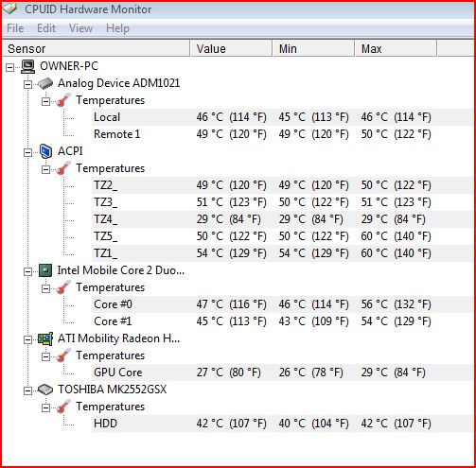Open the View menu

coord(80,28)
